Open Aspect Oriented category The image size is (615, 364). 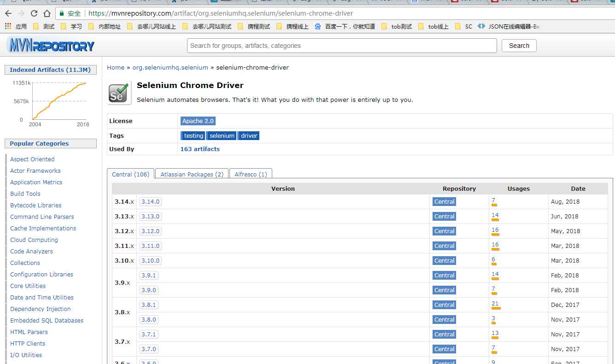tap(32, 159)
